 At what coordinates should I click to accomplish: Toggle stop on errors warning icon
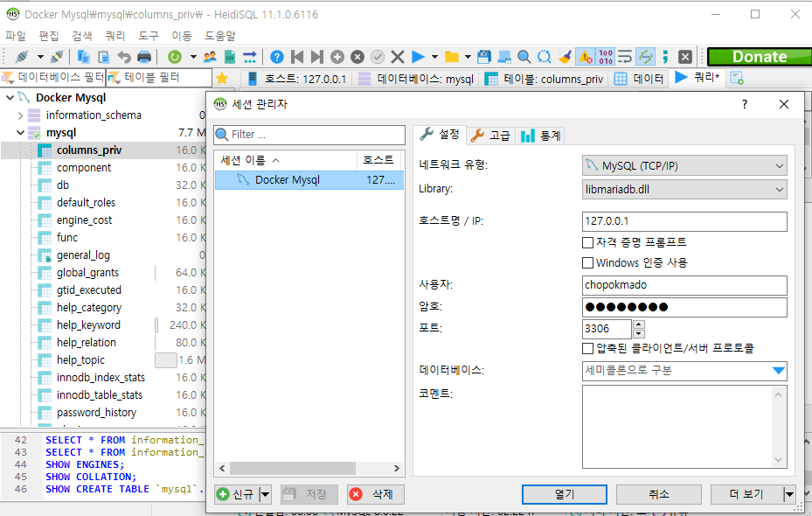(585, 57)
